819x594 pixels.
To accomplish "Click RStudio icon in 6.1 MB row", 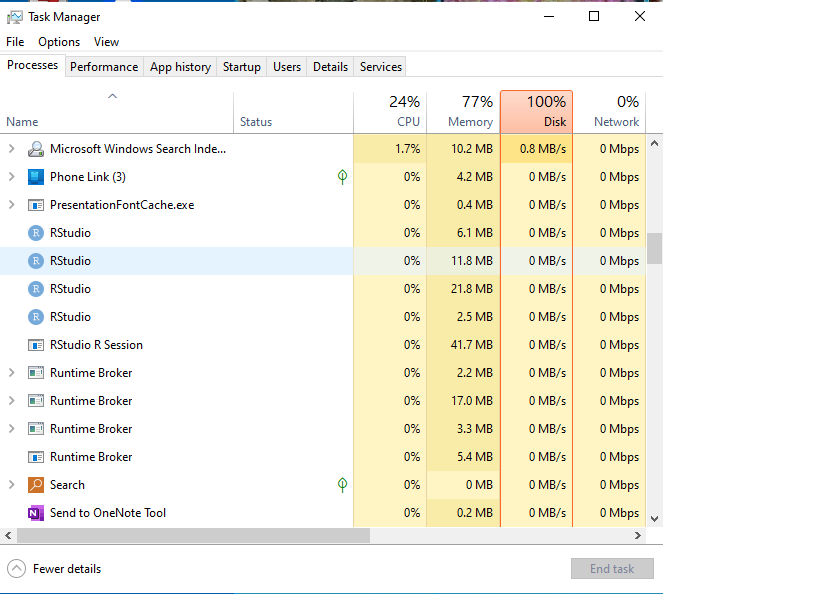I will coord(36,233).
